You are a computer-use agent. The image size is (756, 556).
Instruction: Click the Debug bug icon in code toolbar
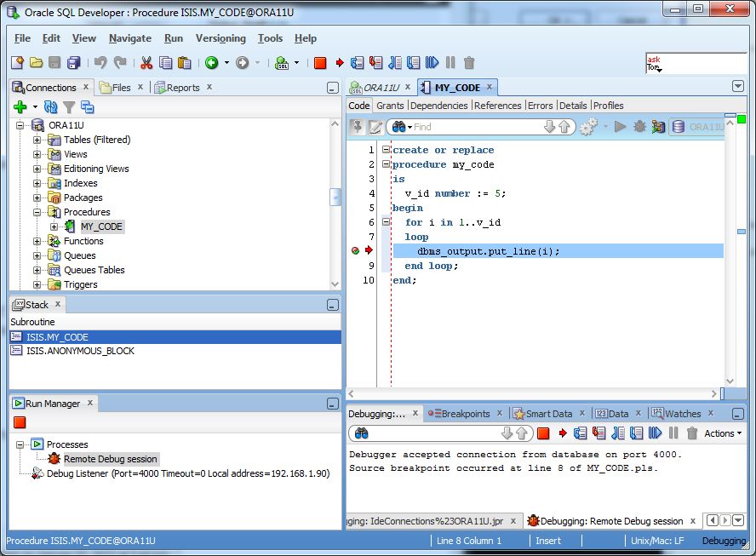pyautogui.click(x=639, y=127)
